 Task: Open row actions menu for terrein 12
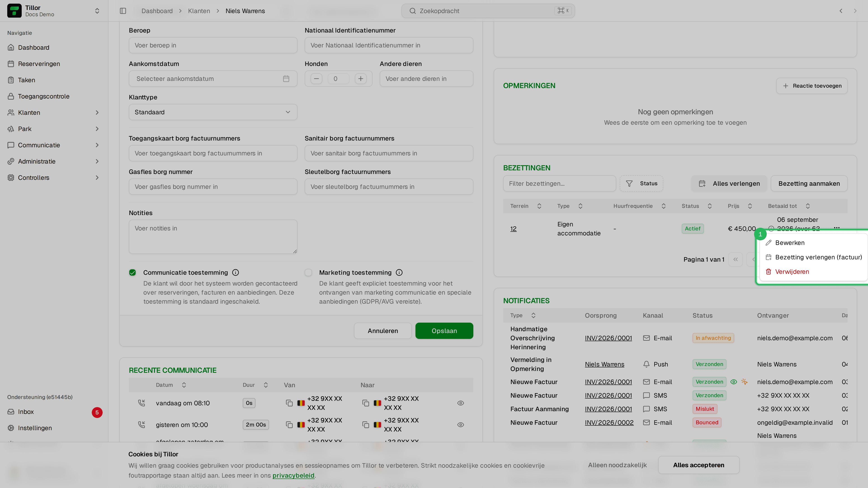pyautogui.click(x=837, y=228)
